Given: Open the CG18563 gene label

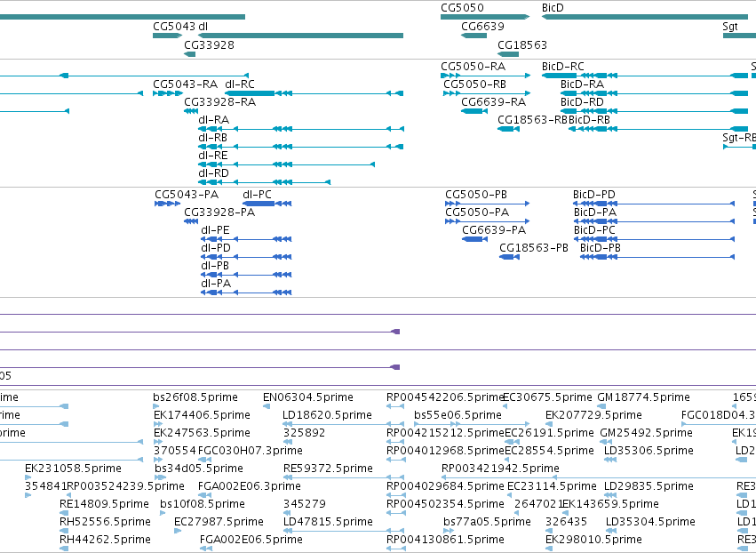Looking at the screenshot, I should [x=522, y=44].
